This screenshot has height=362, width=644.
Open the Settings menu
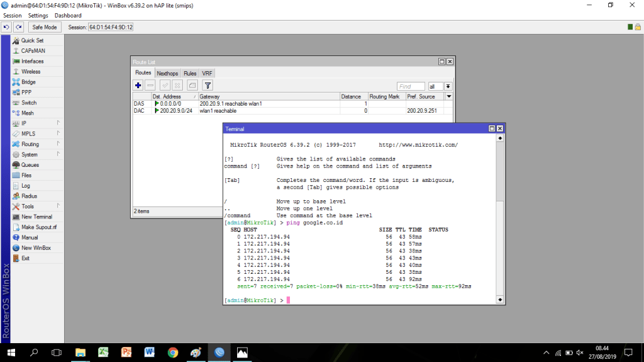[38, 15]
